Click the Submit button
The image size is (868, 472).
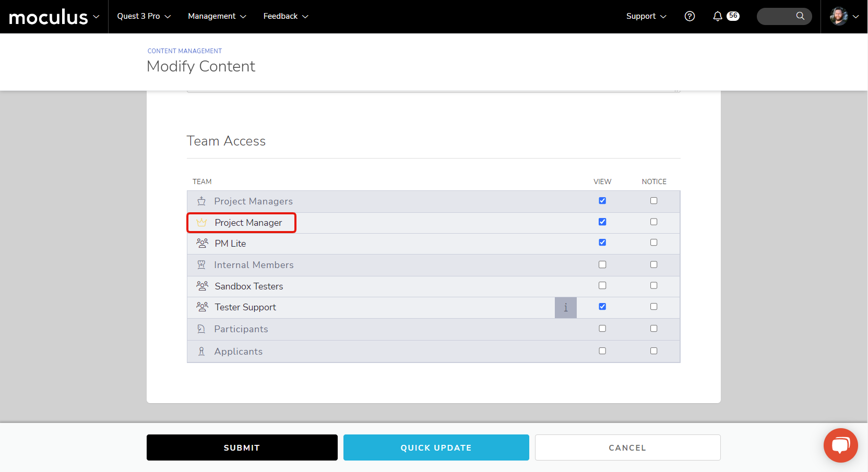242,447
